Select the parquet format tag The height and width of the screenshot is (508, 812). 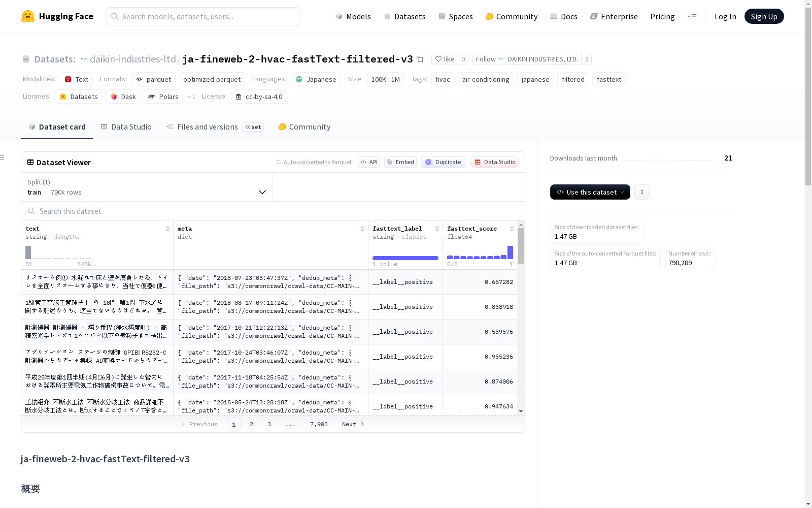click(153, 79)
